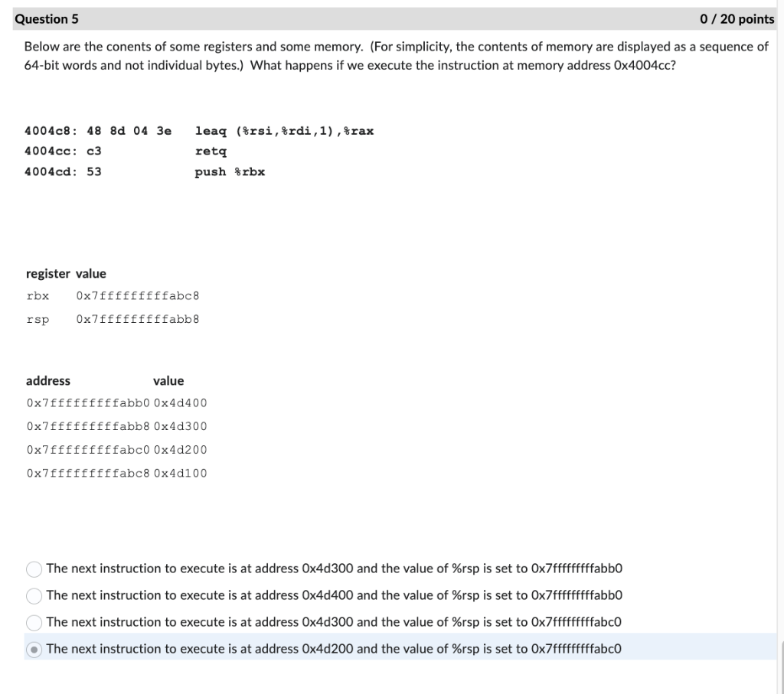Viewport: 784px width, 694px height.
Task: Click the rbx register name
Action: tap(38, 296)
